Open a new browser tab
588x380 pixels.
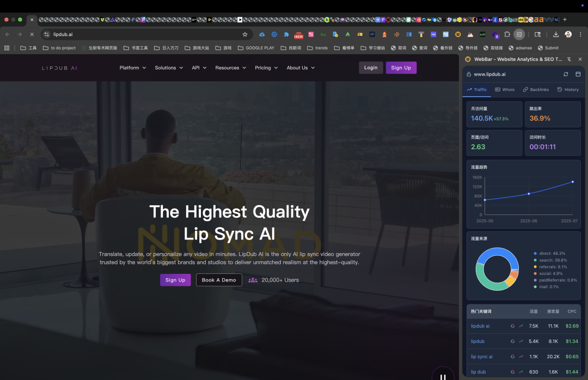(565, 20)
